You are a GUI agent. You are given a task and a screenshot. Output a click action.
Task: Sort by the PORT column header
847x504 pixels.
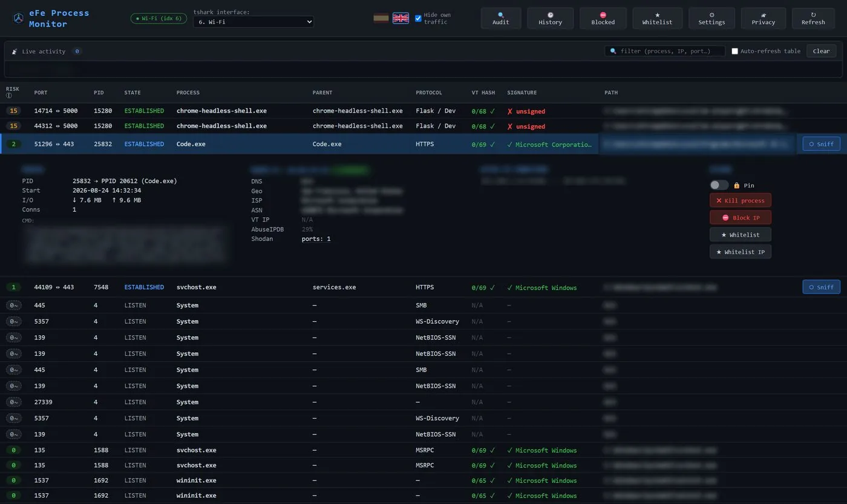[41, 93]
